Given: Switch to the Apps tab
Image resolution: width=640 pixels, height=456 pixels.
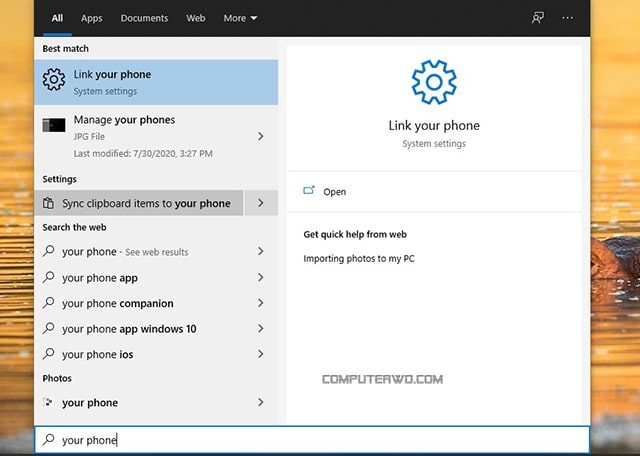Looking at the screenshot, I should pos(91,18).
